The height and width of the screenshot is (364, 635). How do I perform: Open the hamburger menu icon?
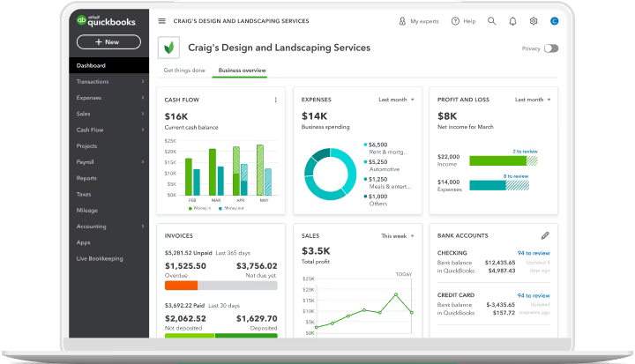(162, 21)
